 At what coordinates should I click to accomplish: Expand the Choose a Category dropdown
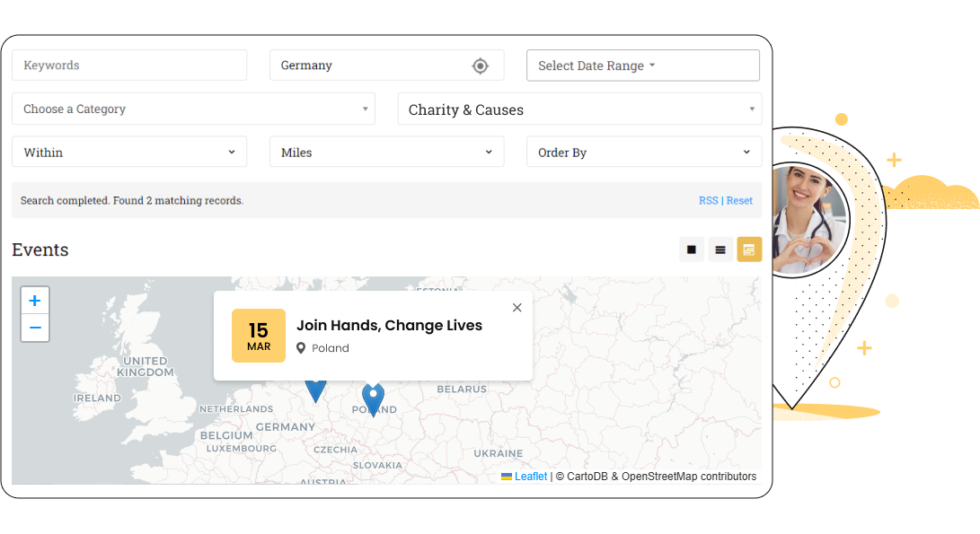[192, 108]
